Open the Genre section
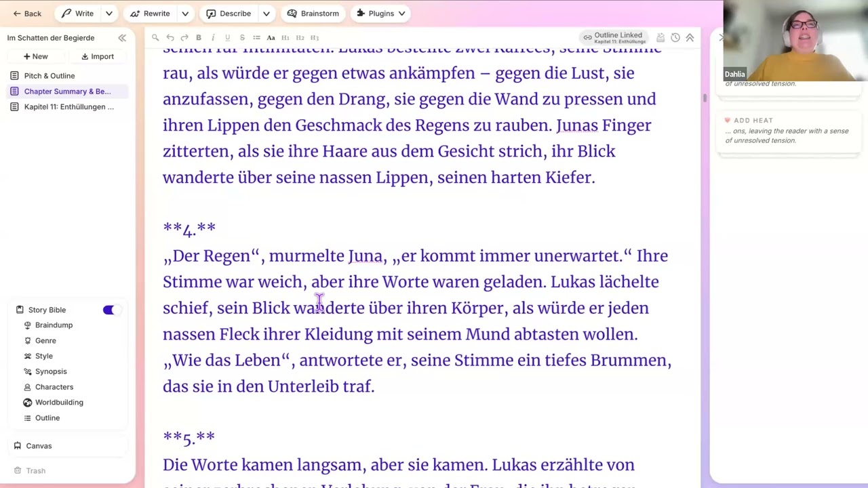This screenshot has width=868, height=488. [45, 341]
